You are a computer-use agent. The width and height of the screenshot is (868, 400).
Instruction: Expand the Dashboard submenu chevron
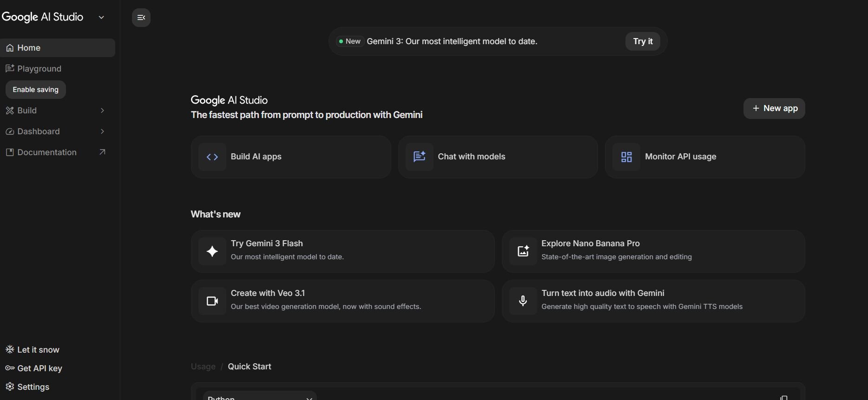(102, 131)
